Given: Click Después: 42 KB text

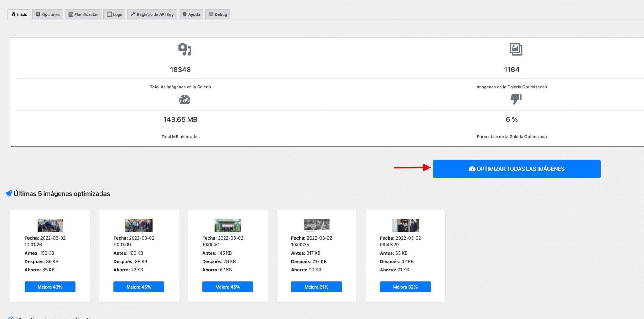Looking at the screenshot, I should coord(397,262).
